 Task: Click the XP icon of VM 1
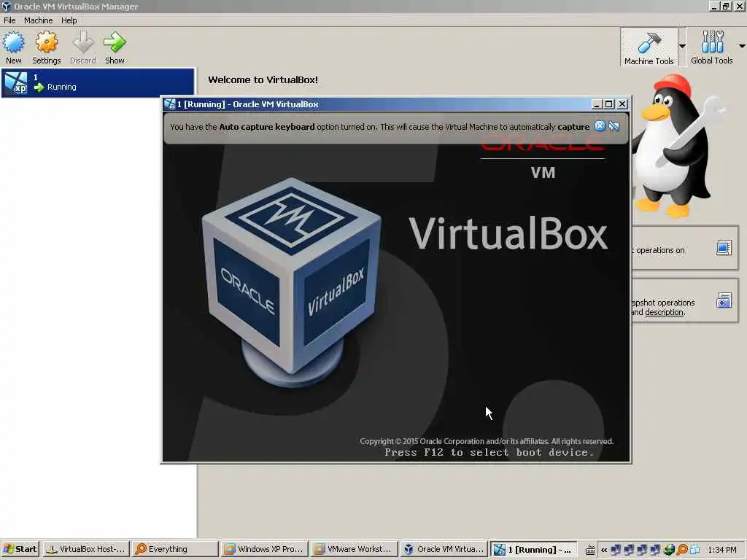point(15,83)
